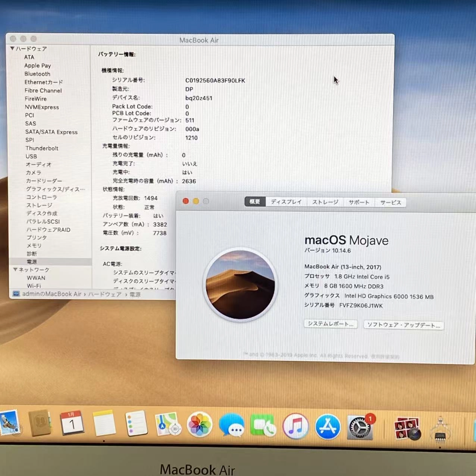Select WWAN under ネットワーク
This screenshot has height=476, width=476.
(36, 278)
